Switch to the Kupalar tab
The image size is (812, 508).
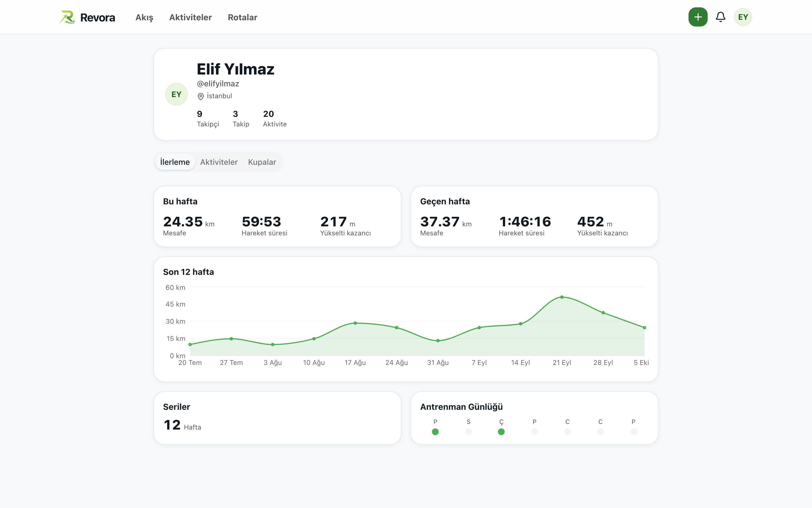pyautogui.click(x=262, y=162)
